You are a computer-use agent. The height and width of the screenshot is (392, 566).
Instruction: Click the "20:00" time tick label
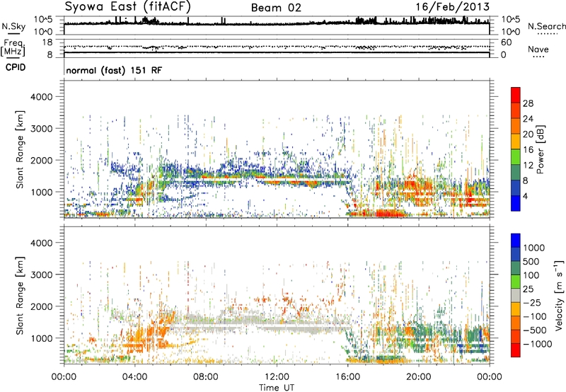click(x=418, y=377)
